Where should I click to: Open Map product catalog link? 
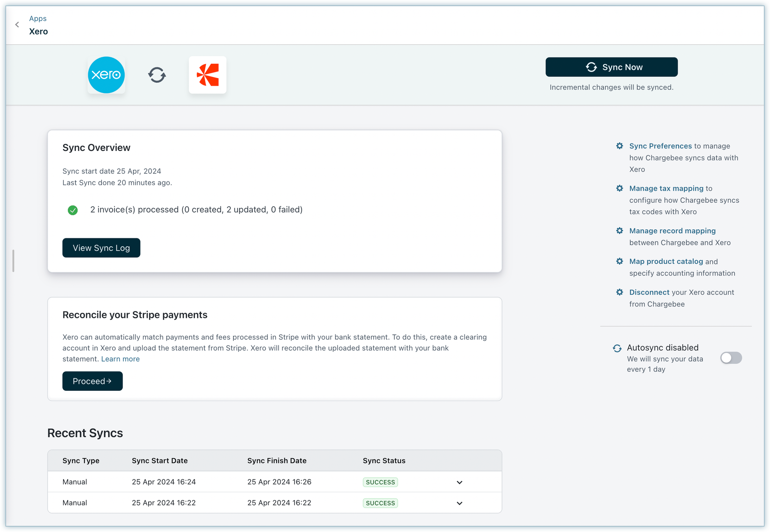666,261
